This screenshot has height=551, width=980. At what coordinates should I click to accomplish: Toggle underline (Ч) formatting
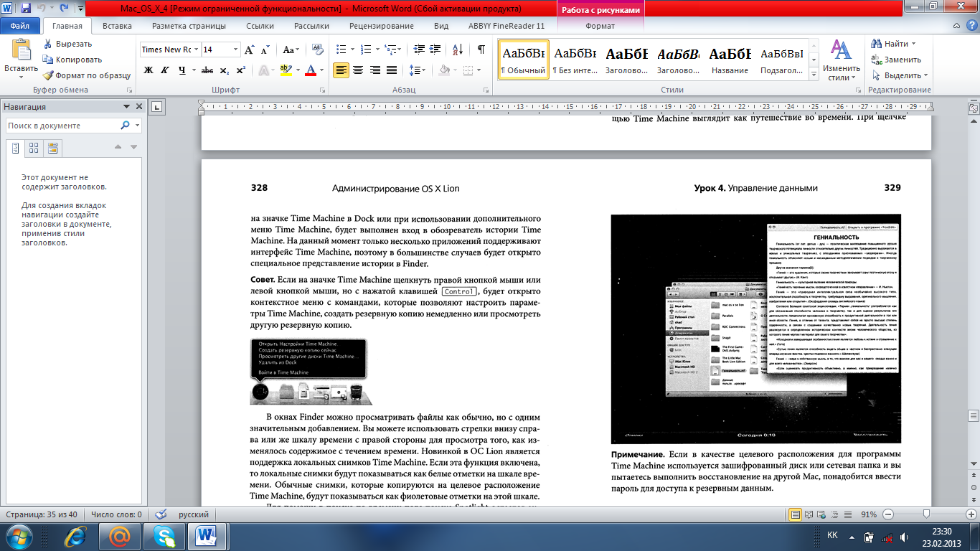tap(182, 70)
